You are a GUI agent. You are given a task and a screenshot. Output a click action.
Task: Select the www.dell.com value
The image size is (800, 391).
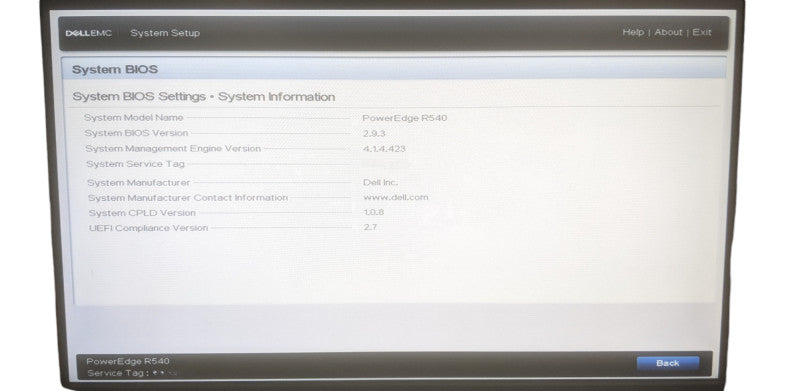(x=396, y=197)
